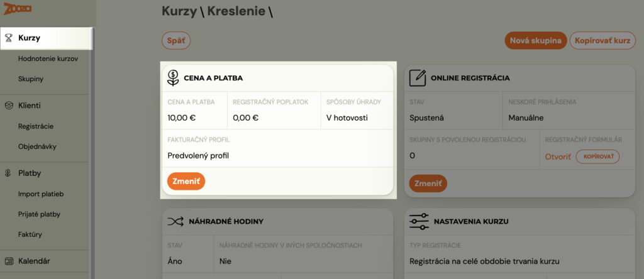Click the Online registrácia edit icon
This screenshot has width=644, height=279.
418,77
